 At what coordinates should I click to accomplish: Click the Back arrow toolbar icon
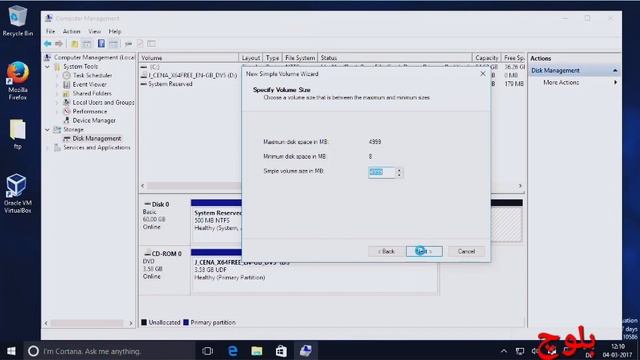point(48,44)
